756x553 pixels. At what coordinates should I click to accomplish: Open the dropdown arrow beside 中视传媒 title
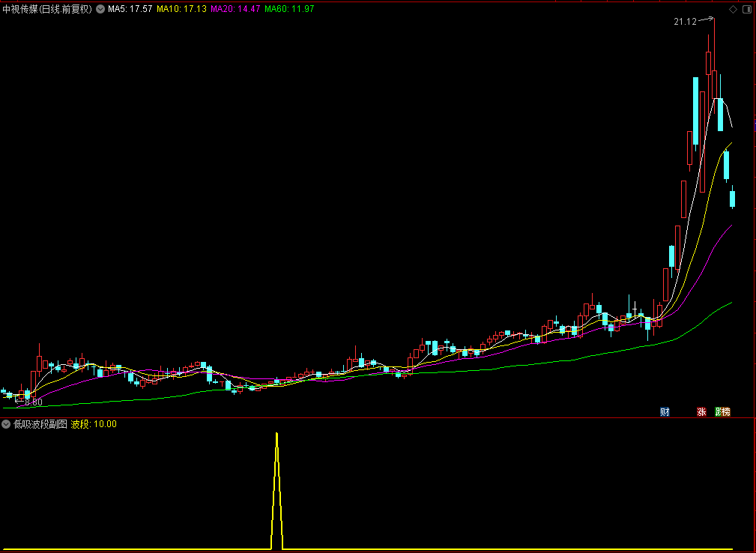(x=100, y=9)
